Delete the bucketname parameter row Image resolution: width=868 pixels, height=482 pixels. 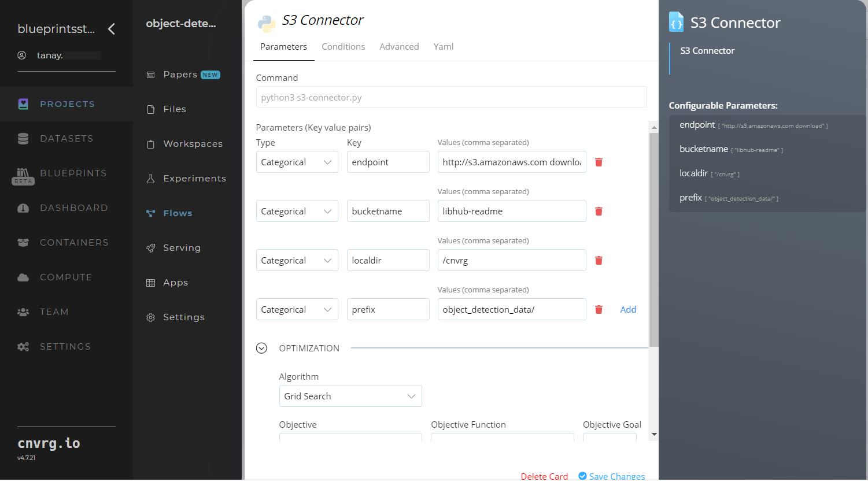click(599, 211)
